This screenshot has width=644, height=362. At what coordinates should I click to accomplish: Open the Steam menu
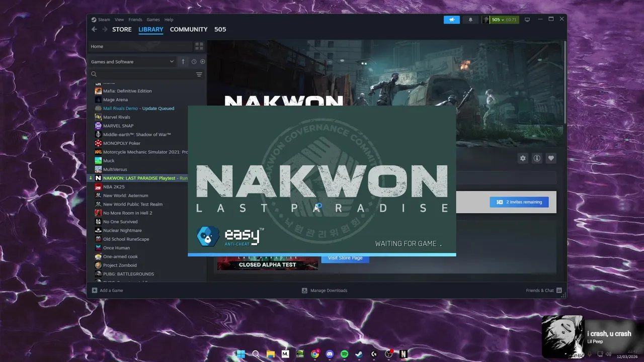[x=104, y=20]
